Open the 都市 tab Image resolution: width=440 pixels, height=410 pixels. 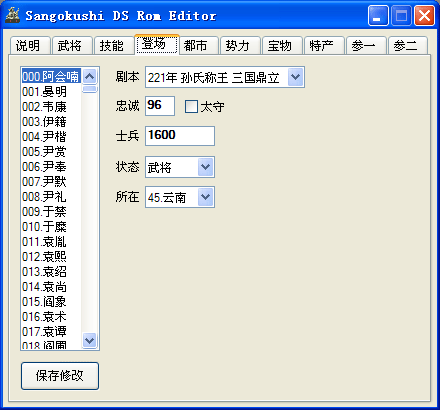(x=198, y=46)
